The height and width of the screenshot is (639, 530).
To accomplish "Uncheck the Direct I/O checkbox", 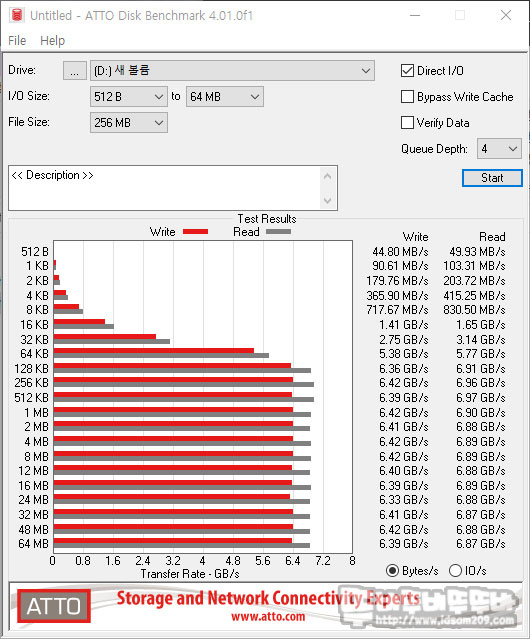I will pyautogui.click(x=407, y=71).
